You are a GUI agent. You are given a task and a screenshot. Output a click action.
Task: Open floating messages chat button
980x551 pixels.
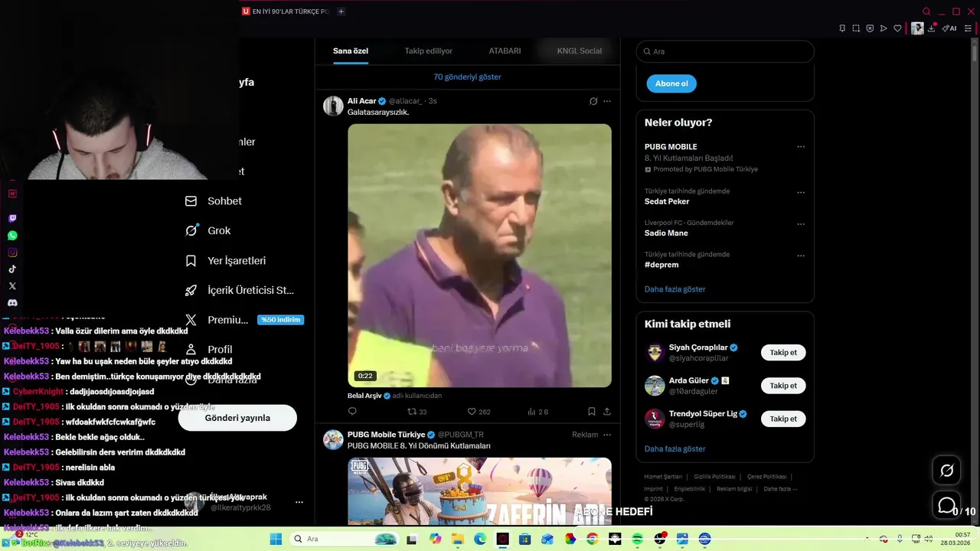pos(947,506)
